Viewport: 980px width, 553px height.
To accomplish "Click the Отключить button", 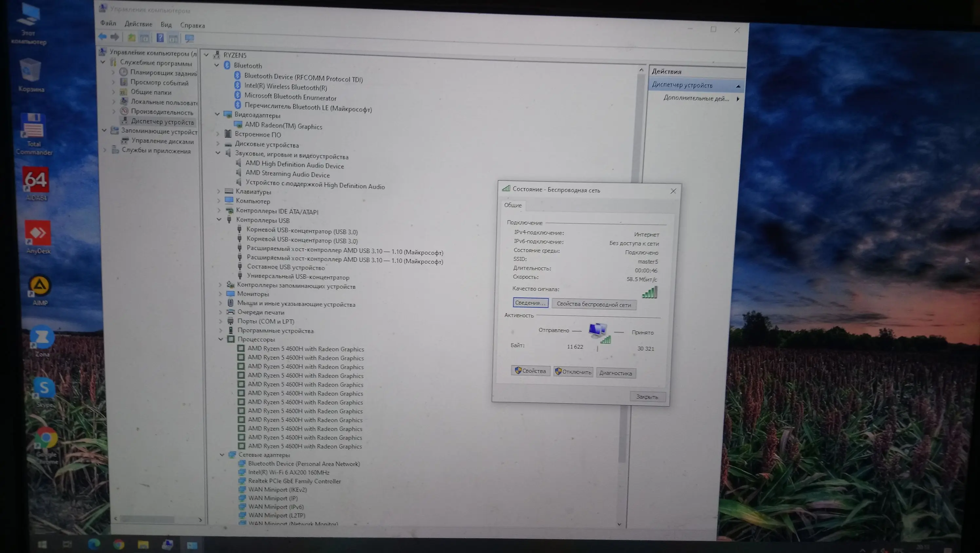I will tap(573, 372).
